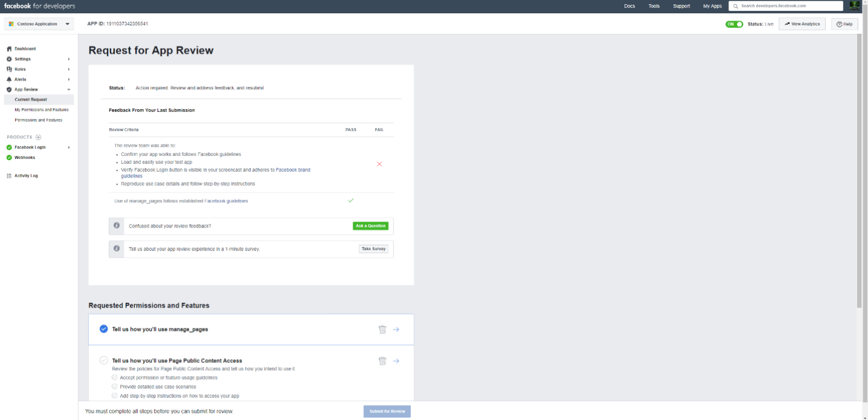Screen dimensions: 868x420
Task: Delete the manage_pages request via trash icon
Action: click(x=382, y=329)
